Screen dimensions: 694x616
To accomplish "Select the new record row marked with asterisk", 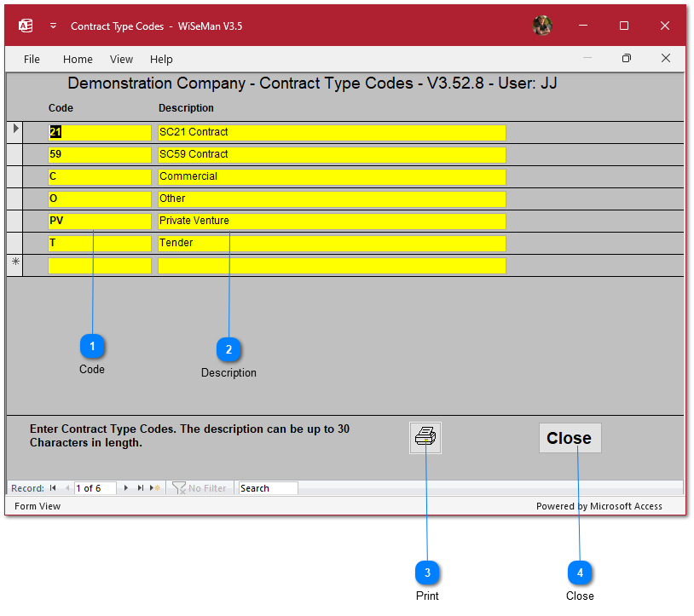I will (15, 265).
